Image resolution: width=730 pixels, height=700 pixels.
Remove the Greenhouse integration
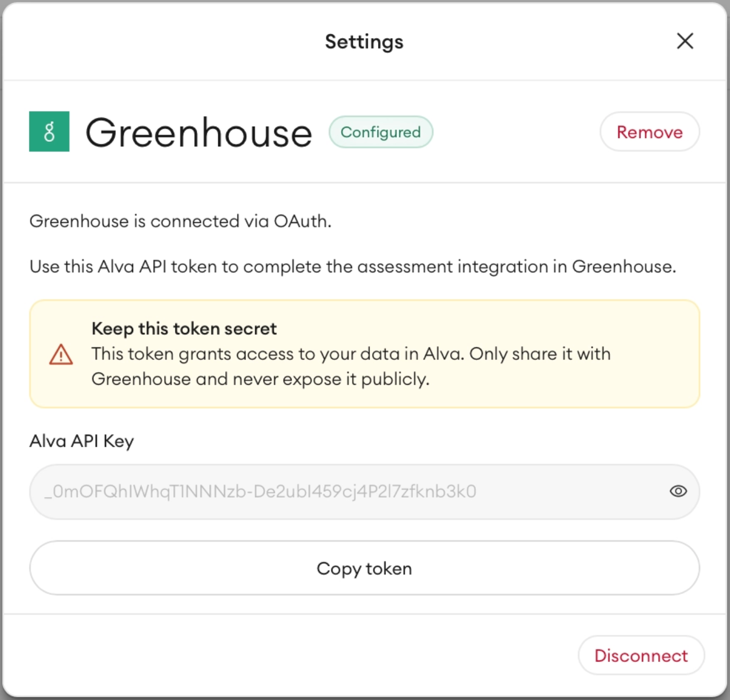(650, 132)
